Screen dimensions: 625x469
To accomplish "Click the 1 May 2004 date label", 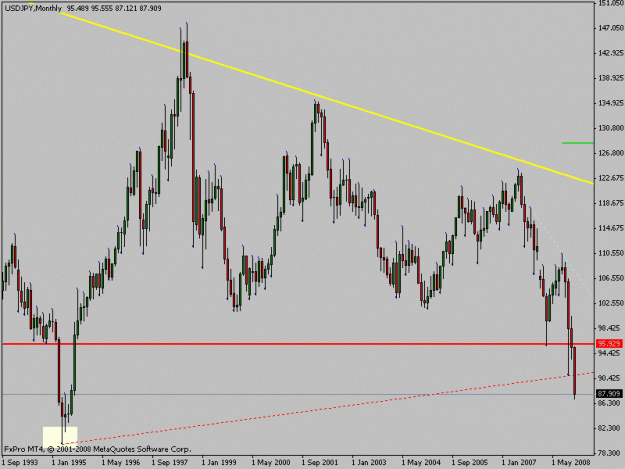I will 421,463.
